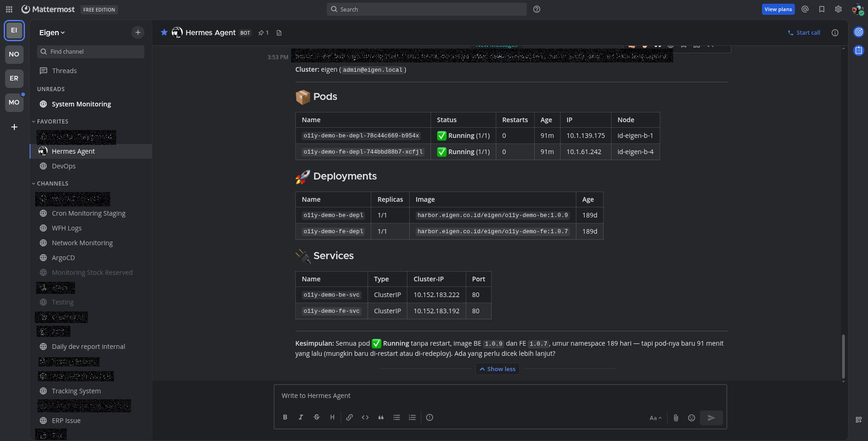
Task: Click the Find channel field
Action: tap(91, 52)
